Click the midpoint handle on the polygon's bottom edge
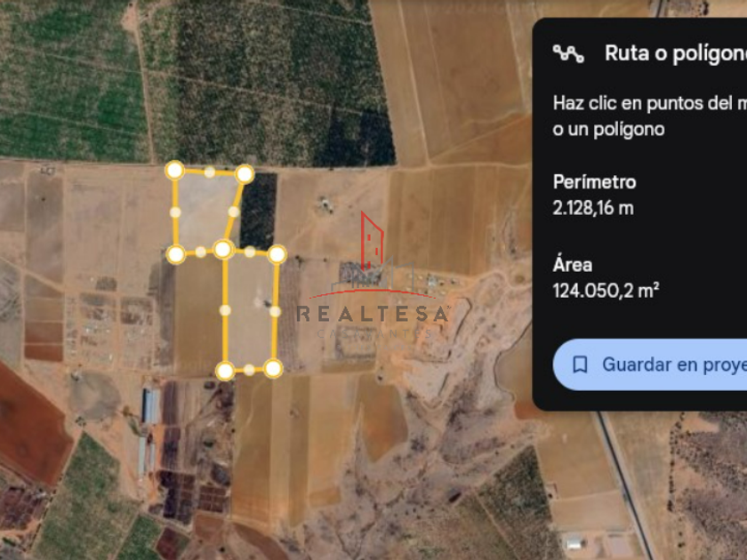This screenshot has height=560, width=747. (249, 370)
